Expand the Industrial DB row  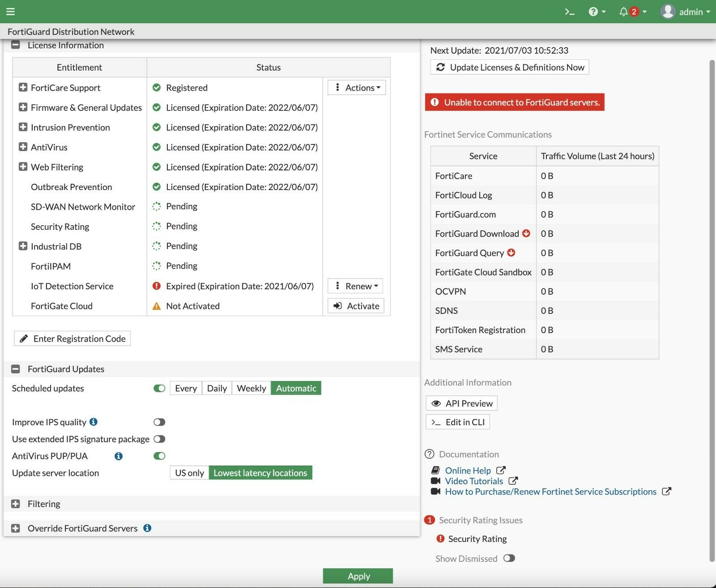[23, 246]
